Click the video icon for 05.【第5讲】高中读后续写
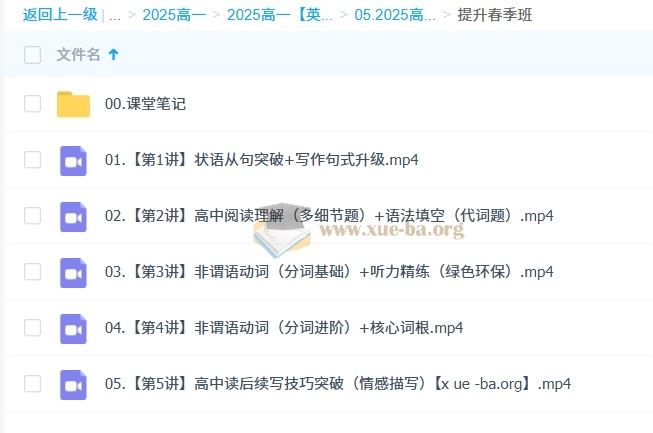Viewport: 653px width, 433px height. pos(73,385)
